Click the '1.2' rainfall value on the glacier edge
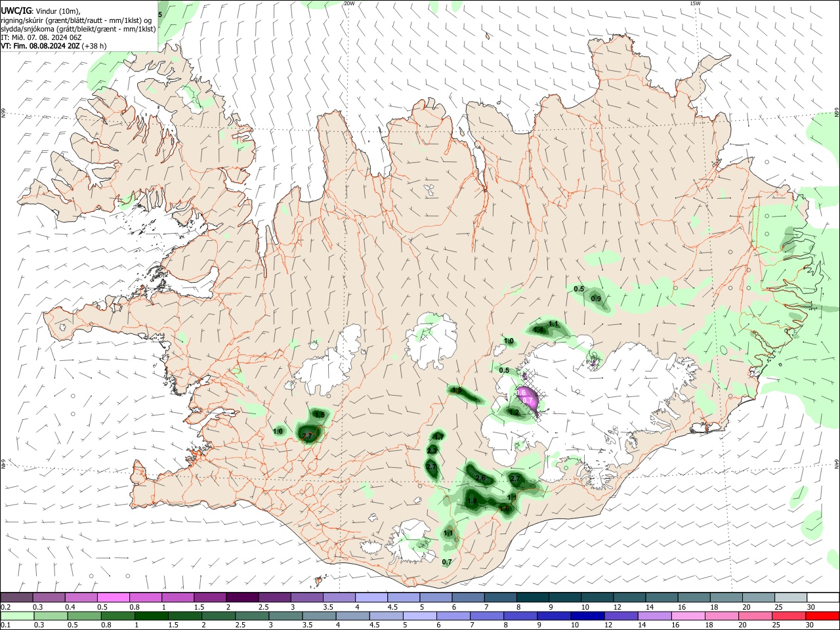Screen dimensions: 840x630 514,412
